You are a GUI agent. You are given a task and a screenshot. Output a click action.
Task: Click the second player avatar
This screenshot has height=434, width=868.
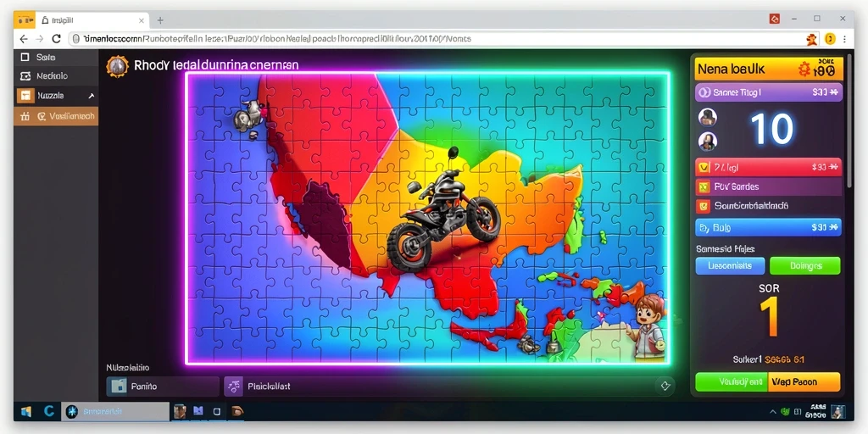(708, 141)
